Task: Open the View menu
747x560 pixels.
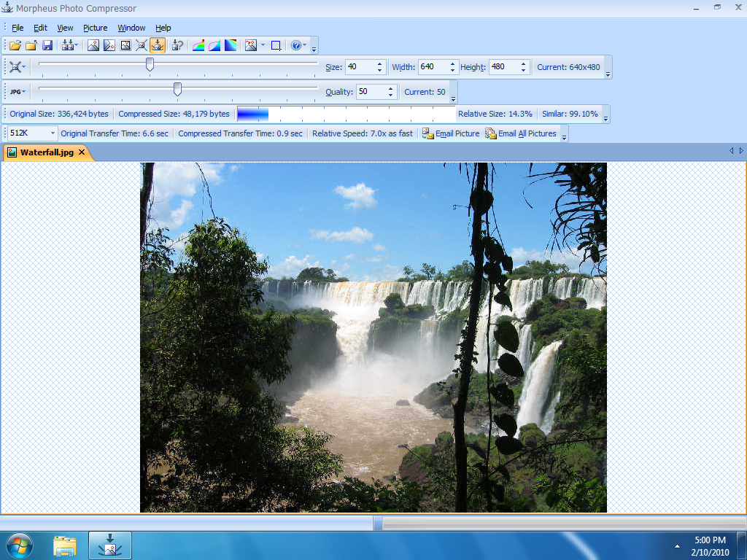Action: [x=65, y=28]
